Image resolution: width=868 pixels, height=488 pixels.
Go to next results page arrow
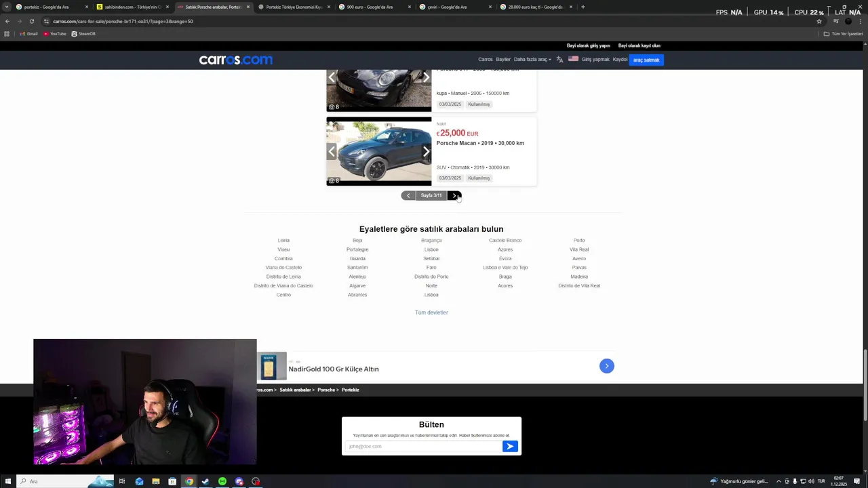[454, 195]
